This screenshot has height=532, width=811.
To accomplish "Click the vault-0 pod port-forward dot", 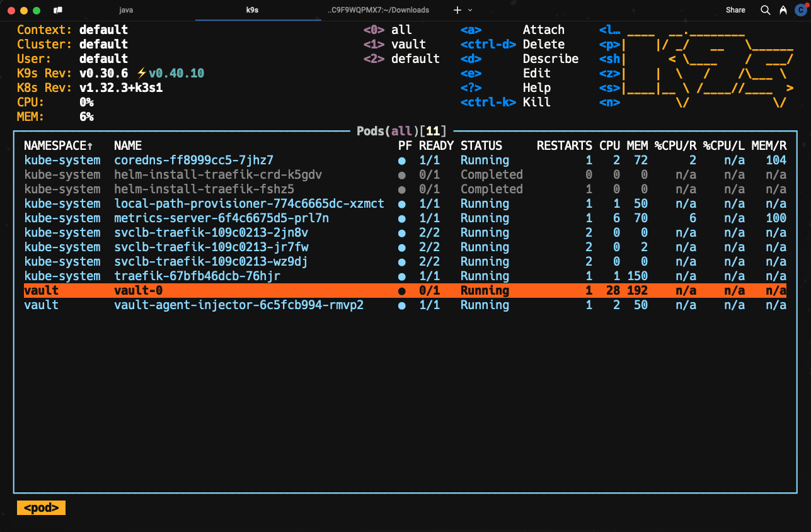I will tap(401, 291).
